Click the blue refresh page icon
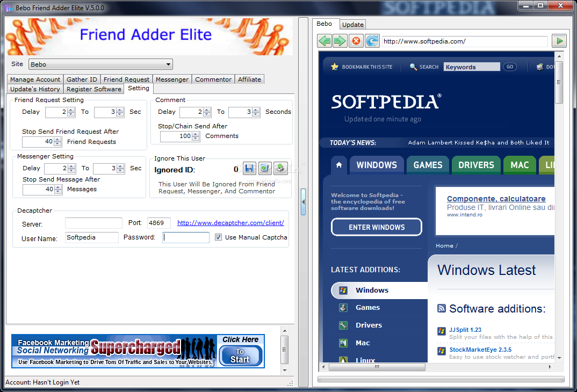The width and height of the screenshot is (577, 392). pyautogui.click(x=372, y=41)
